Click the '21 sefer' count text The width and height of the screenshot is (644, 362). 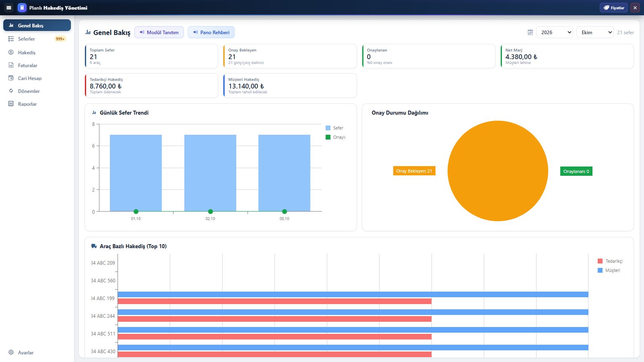625,33
